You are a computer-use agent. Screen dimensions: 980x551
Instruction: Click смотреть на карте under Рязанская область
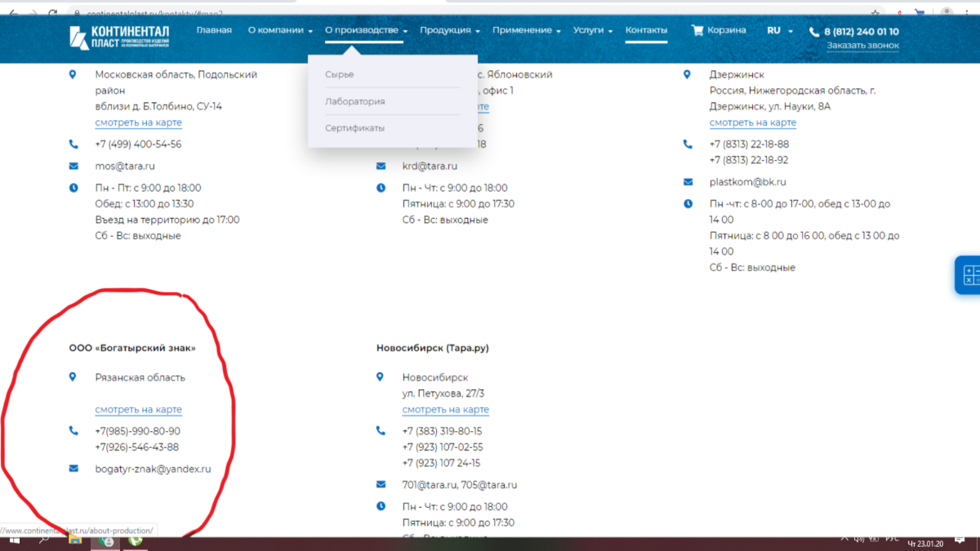tap(138, 410)
